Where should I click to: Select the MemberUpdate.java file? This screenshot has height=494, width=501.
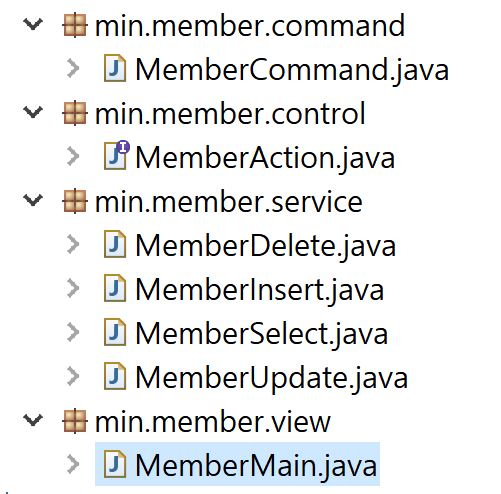tap(272, 378)
